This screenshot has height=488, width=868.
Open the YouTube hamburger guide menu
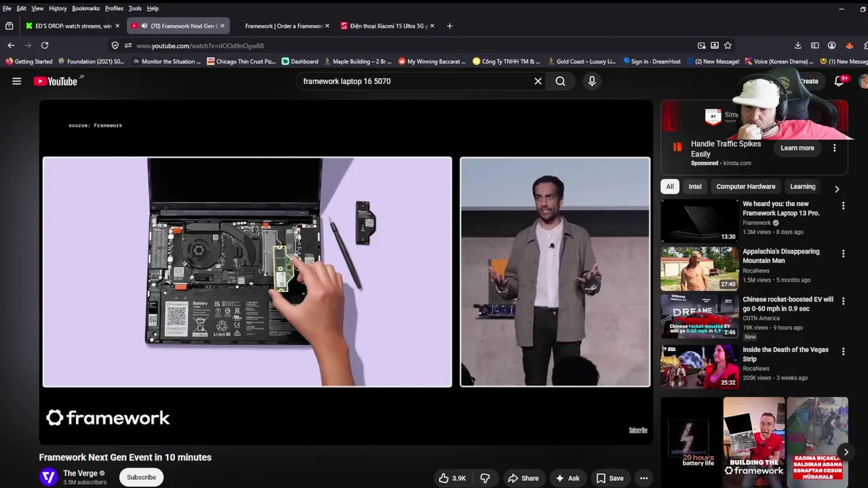[16, 81]
